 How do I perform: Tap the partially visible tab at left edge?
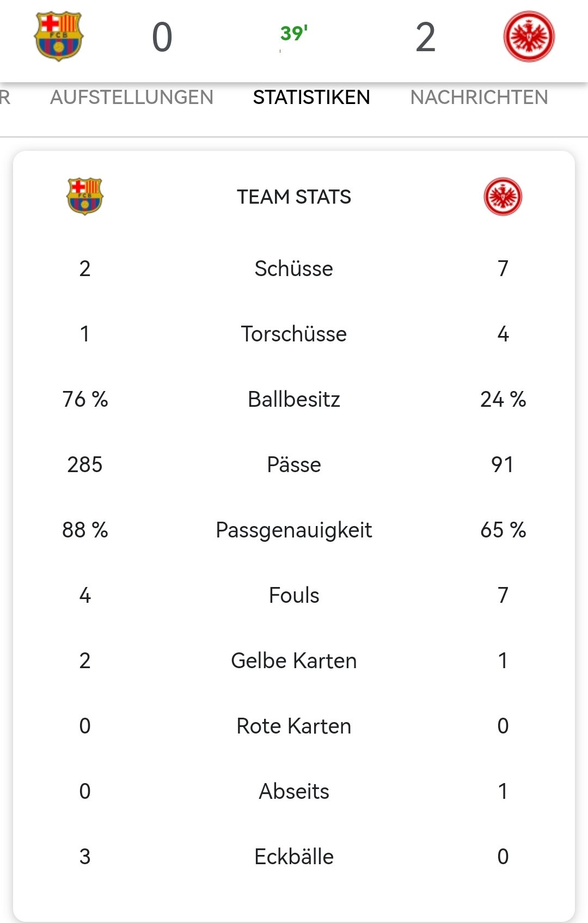pyautogui.click(x=5, y=97)
